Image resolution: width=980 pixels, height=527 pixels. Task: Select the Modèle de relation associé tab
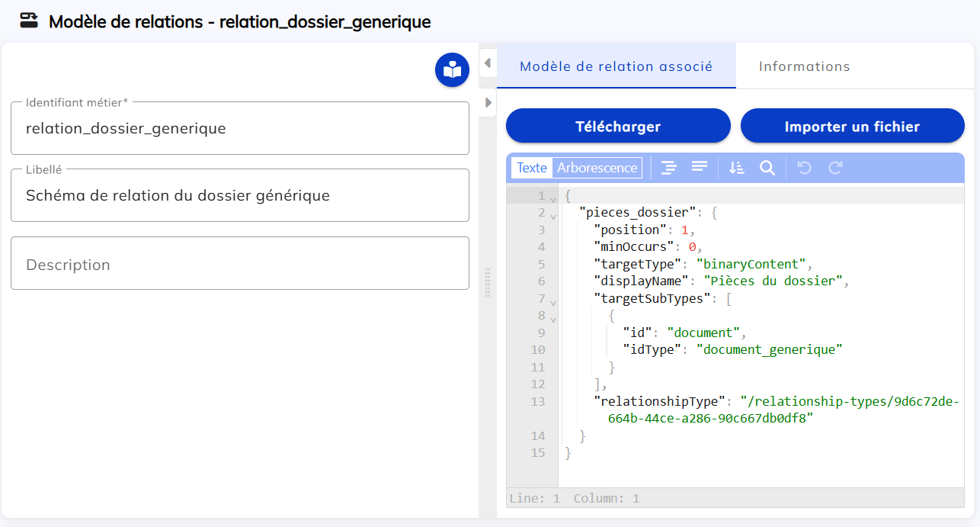pyautogui.click(x=616, y=66)
